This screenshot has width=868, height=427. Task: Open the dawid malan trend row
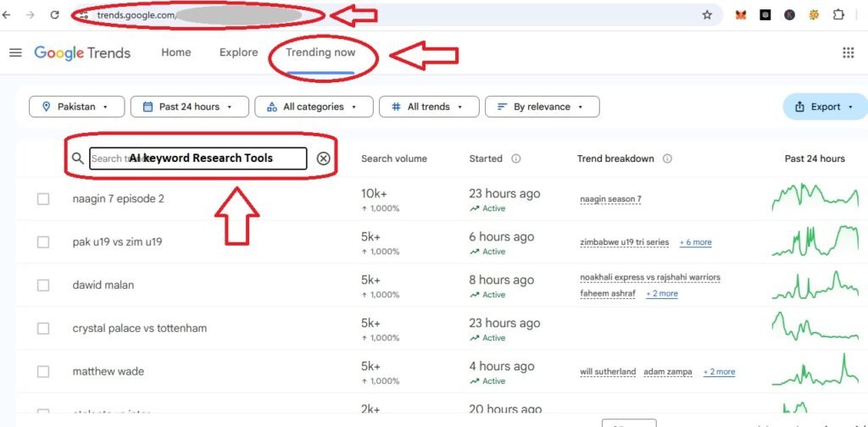tap(103, 285)
